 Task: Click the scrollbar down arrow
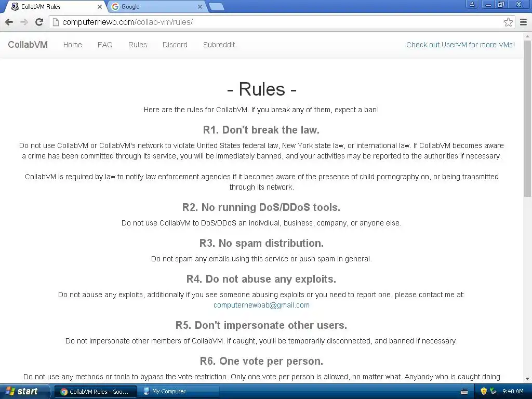click(527, 379)
